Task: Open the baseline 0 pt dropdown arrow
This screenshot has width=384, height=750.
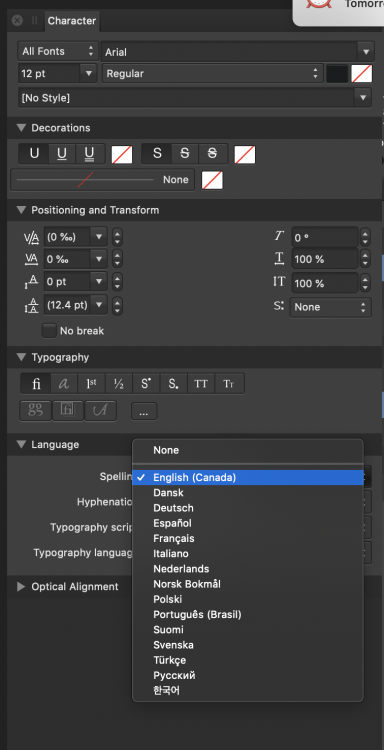Action: click(x=99, y=282)
